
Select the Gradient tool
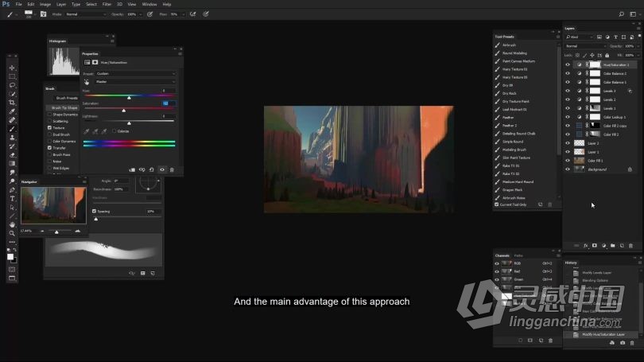(x=12, y=164)
